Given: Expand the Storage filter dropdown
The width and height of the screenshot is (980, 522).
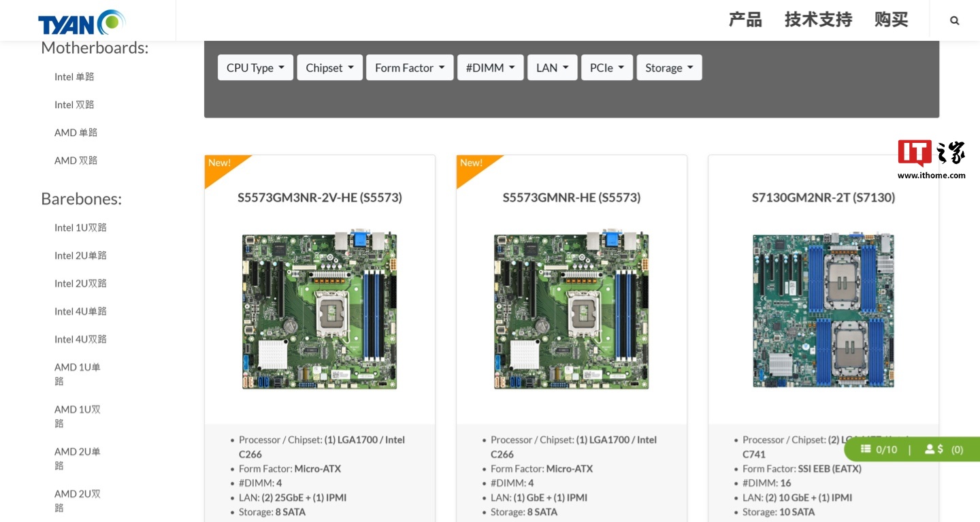Looking at the screenshot, I should 669,67.
